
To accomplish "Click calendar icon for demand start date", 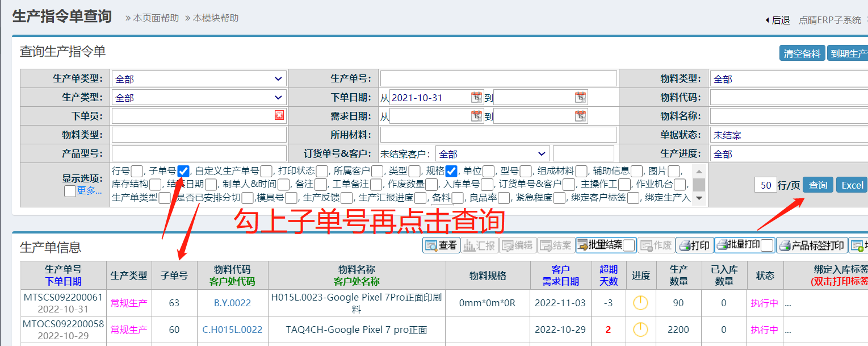I will (x=476, y=116).
